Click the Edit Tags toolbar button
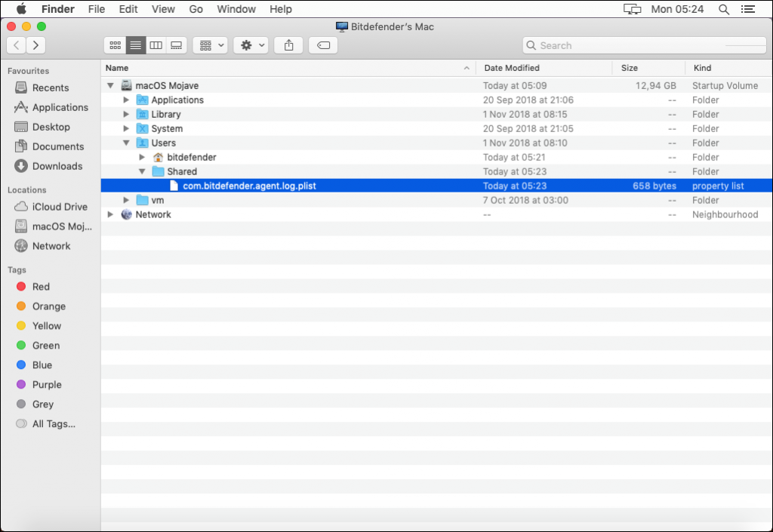 click(x=323, y=45)
